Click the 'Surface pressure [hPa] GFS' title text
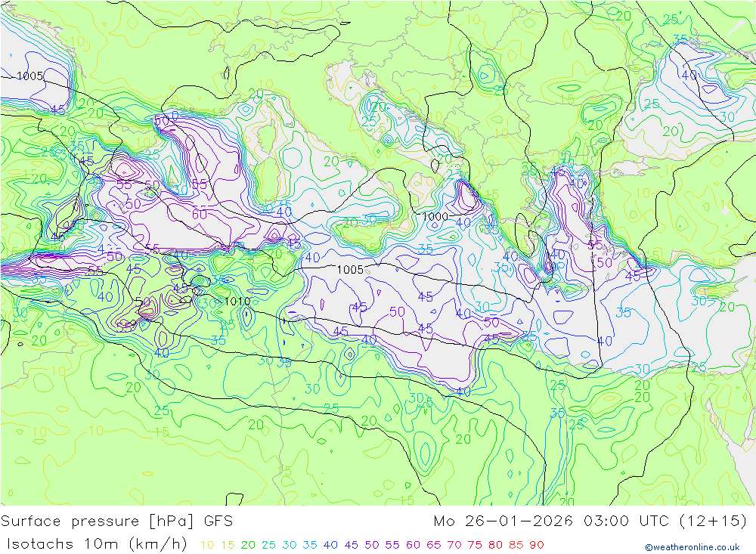 116,522
